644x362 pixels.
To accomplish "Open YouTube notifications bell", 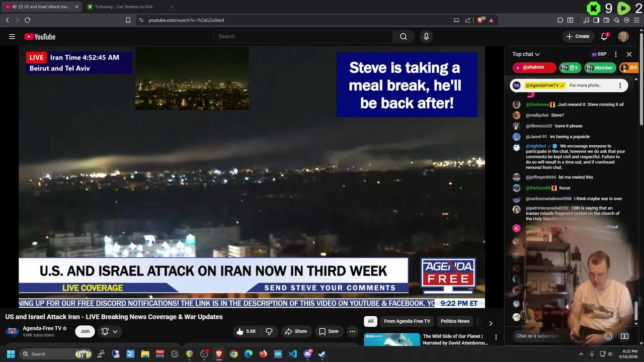I will pyautogui.click(x=605, y=36).
